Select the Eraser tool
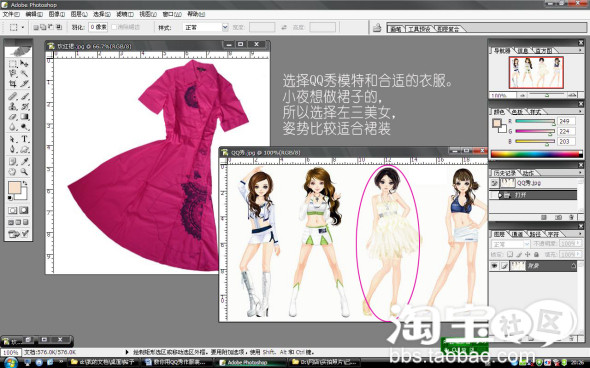590x368 pixels. [x=13, y=117]
